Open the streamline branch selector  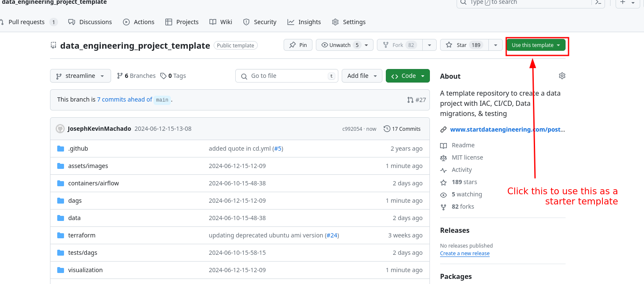81,76
